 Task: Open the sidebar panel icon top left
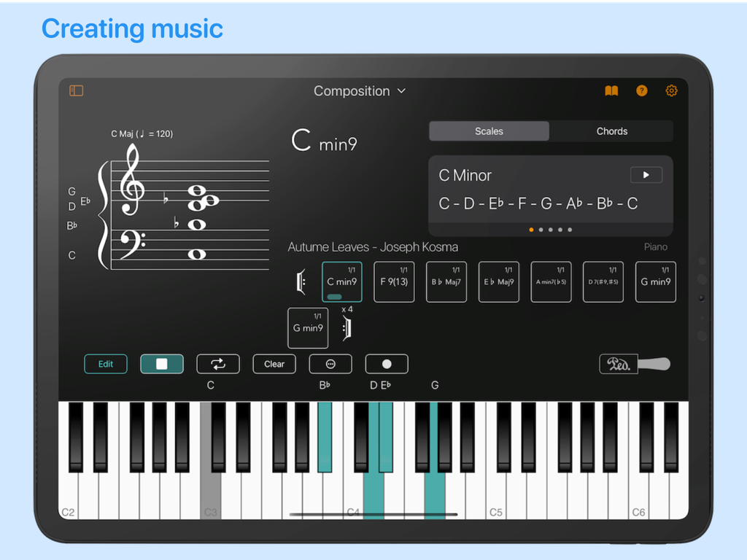tap(76, 90)
